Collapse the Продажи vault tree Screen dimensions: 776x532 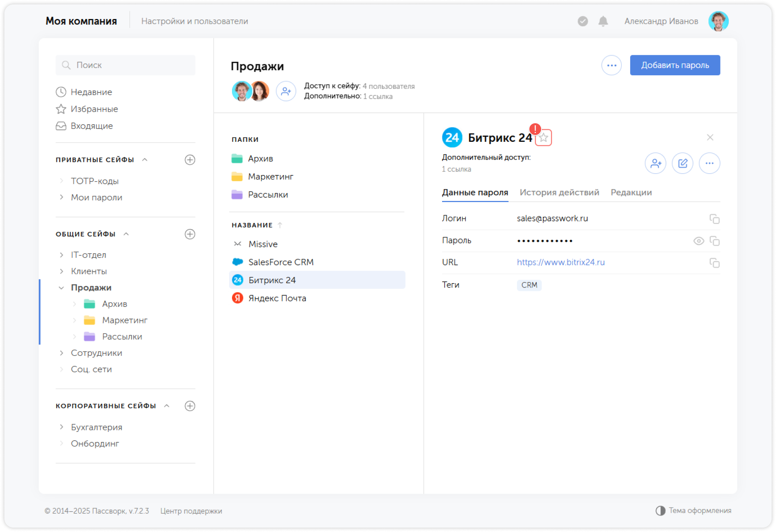coord(61,288)
